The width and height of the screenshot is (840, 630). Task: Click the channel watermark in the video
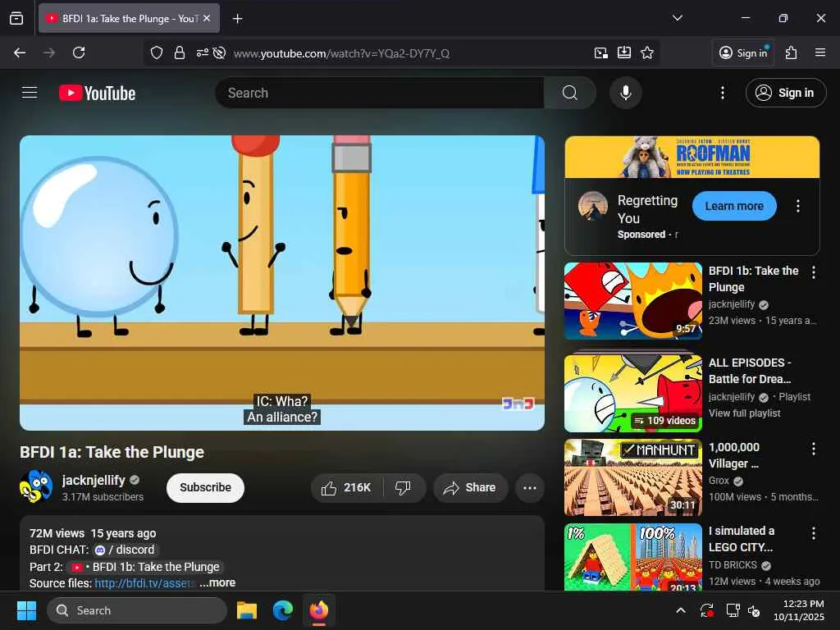518,403
